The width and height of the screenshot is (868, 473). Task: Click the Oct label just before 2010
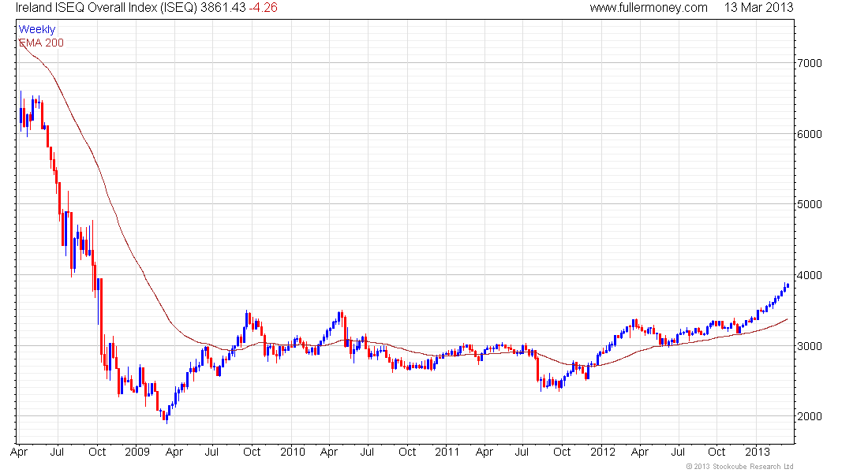(x=252, y=452)
